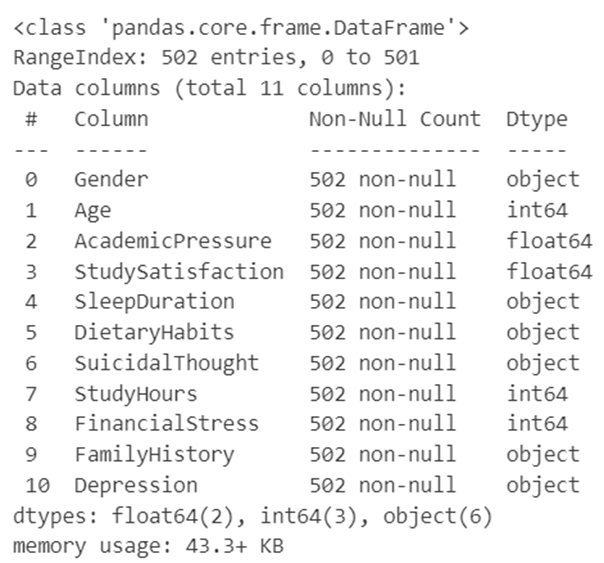Click the Gender column name
604x563 pixels.
[x=111, y=179]
